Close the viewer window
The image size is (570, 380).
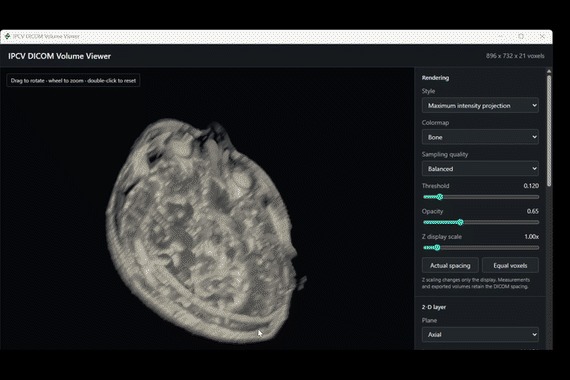click(x=542, y=36)
